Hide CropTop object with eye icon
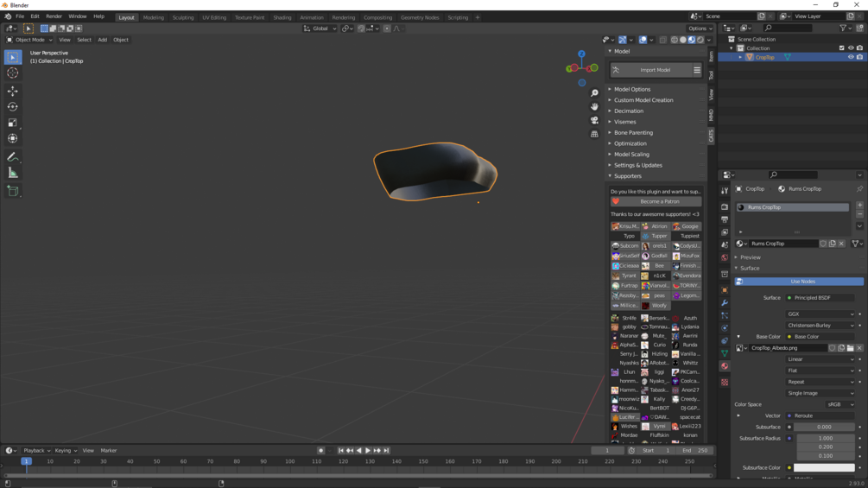 (851, 57)
